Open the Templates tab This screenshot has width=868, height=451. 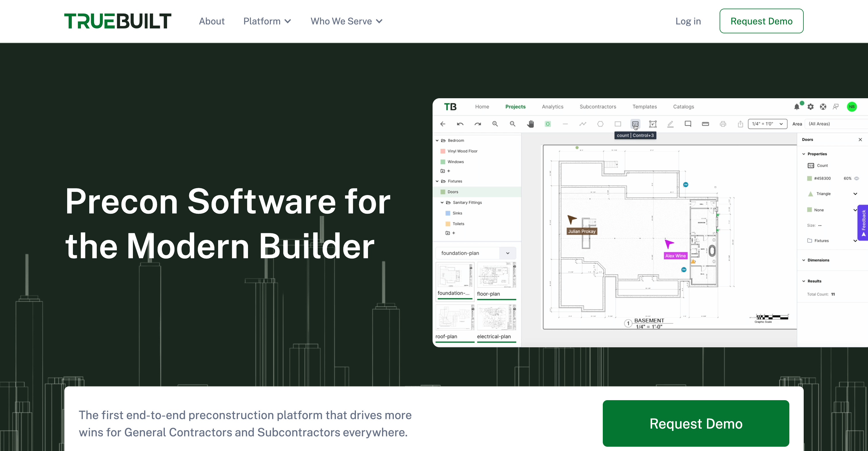[x=644, y=107]
